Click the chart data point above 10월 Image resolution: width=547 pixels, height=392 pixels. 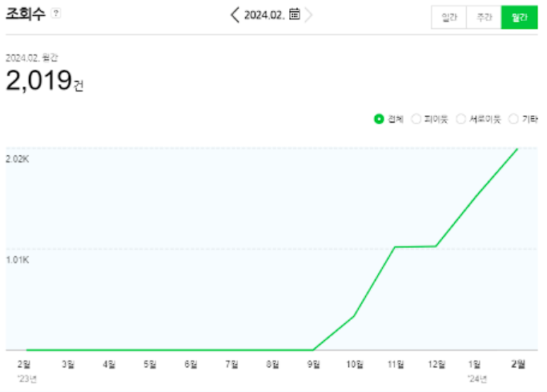point(353,316)
